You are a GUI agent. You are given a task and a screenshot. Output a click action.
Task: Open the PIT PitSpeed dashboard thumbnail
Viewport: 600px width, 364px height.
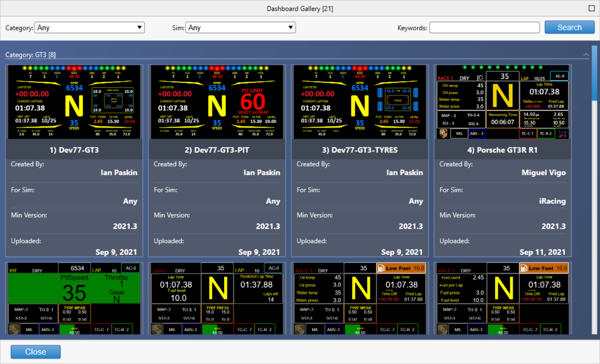tap(74, 299)
